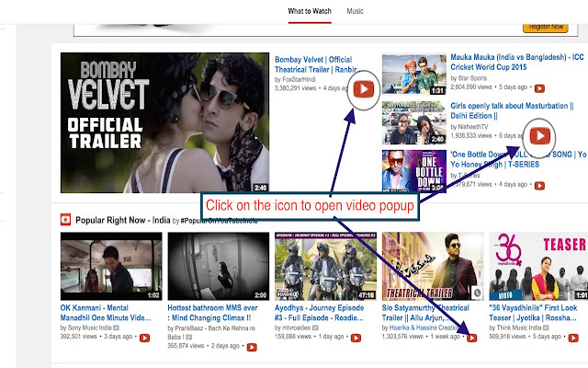Open OK Kanmani Mental Manadhil title link
The image size is (588, 368).
coord(106,313)
